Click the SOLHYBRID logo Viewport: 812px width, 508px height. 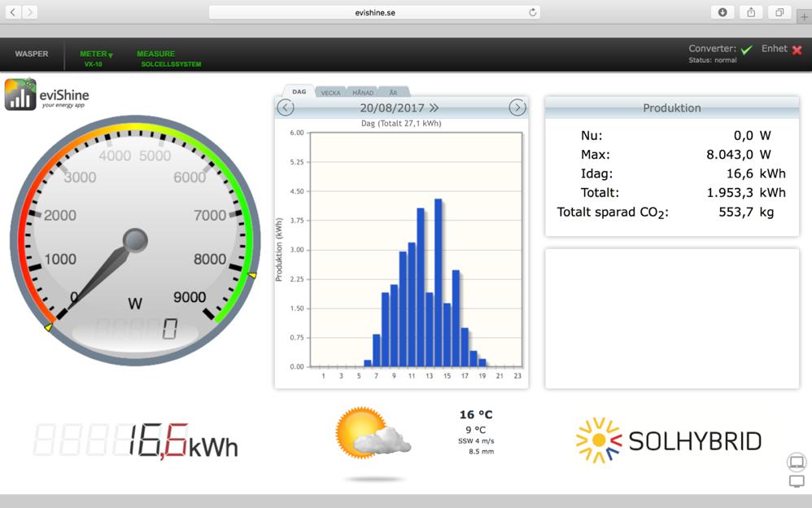pyautogui.click(x=669, y=440)
